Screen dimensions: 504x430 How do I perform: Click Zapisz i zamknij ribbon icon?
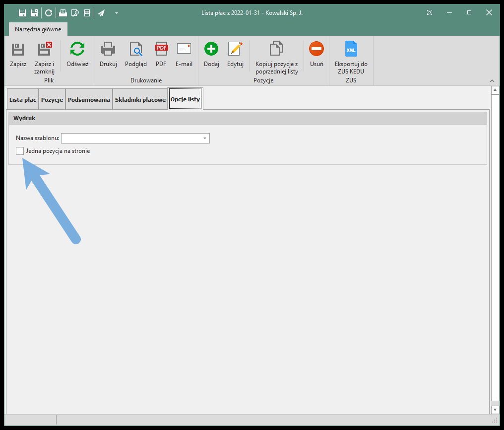44,49
